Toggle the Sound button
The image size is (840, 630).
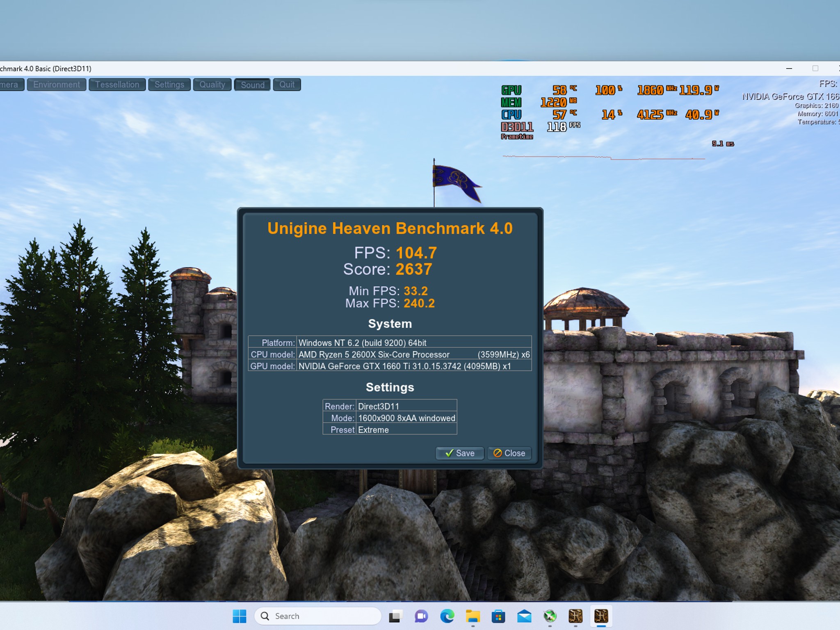[x=252, y=84]
